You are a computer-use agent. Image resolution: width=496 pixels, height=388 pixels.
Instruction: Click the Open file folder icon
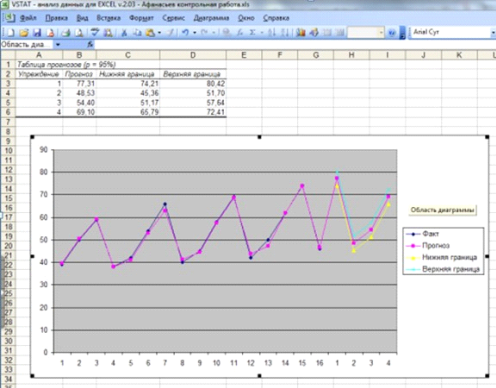(24, 33)
